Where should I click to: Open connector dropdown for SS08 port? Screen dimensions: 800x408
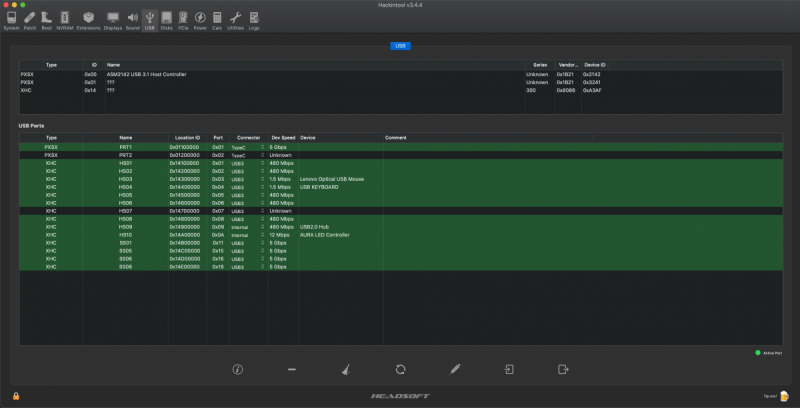pos(263,267)
